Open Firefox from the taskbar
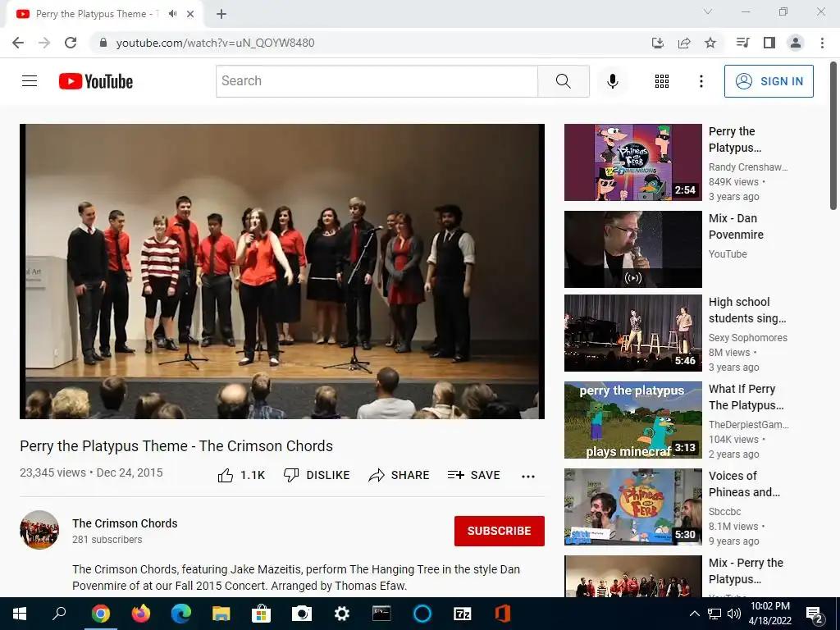840x630 pixels. point(141,614)
